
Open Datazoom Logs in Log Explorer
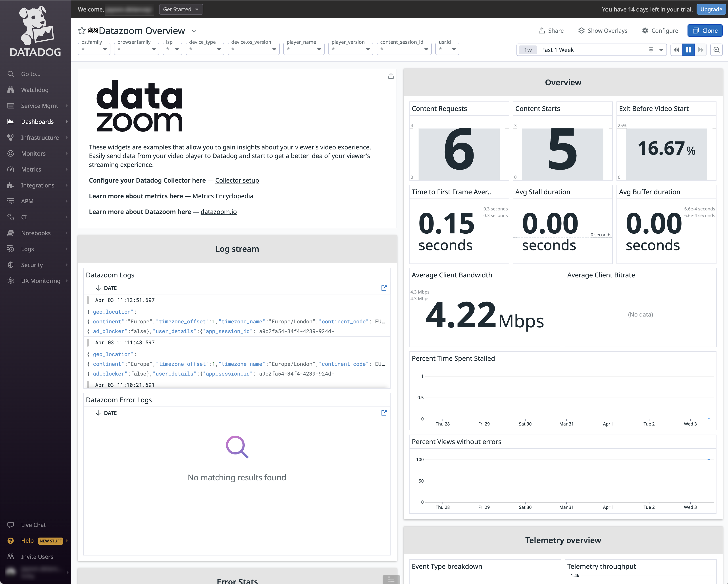point(384,288)
